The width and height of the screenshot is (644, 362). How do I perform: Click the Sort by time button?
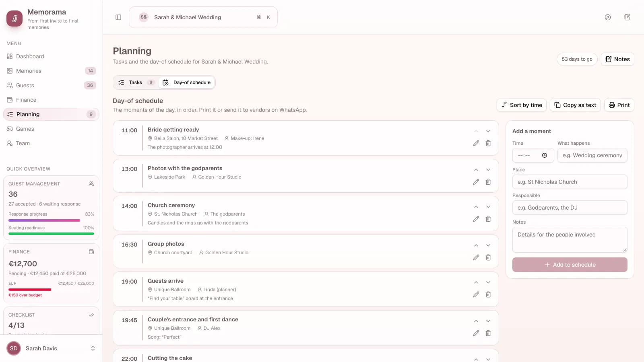pyautogui.click(x=522, y=105)
